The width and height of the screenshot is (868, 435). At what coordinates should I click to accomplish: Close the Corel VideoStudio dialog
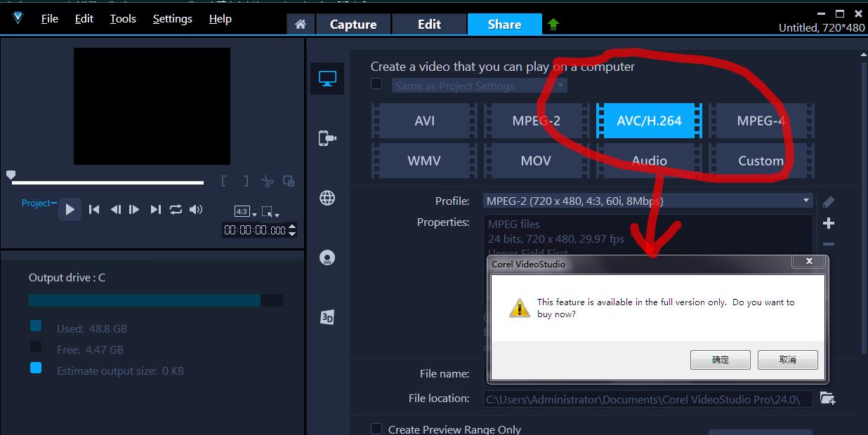809,262
